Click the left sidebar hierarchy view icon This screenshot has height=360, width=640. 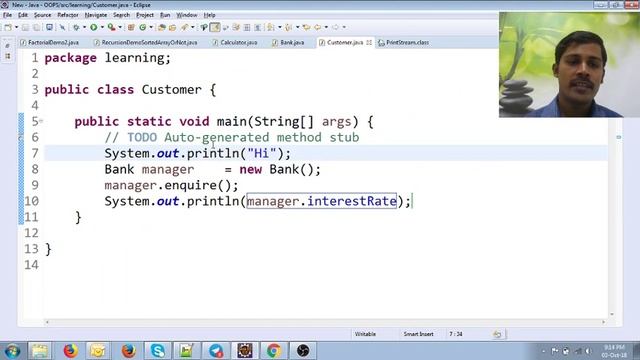pos(7,56)
